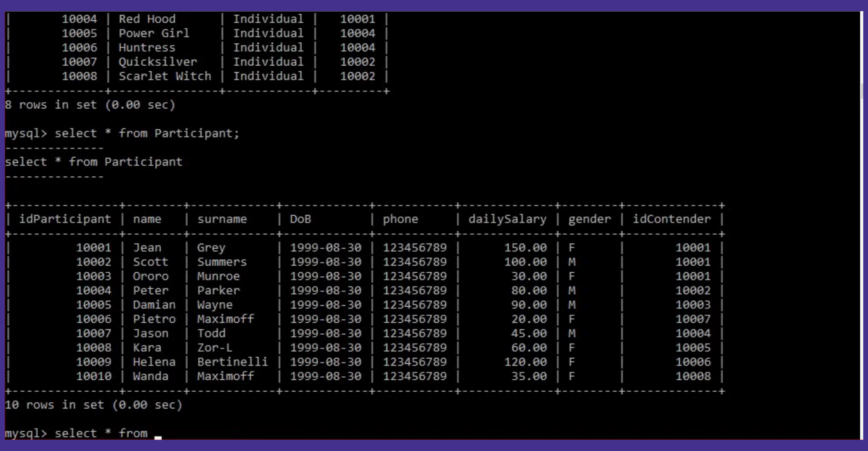Select the name 'Jean' in the table
This screenshot has height=451, width=868.
point(147,247)
